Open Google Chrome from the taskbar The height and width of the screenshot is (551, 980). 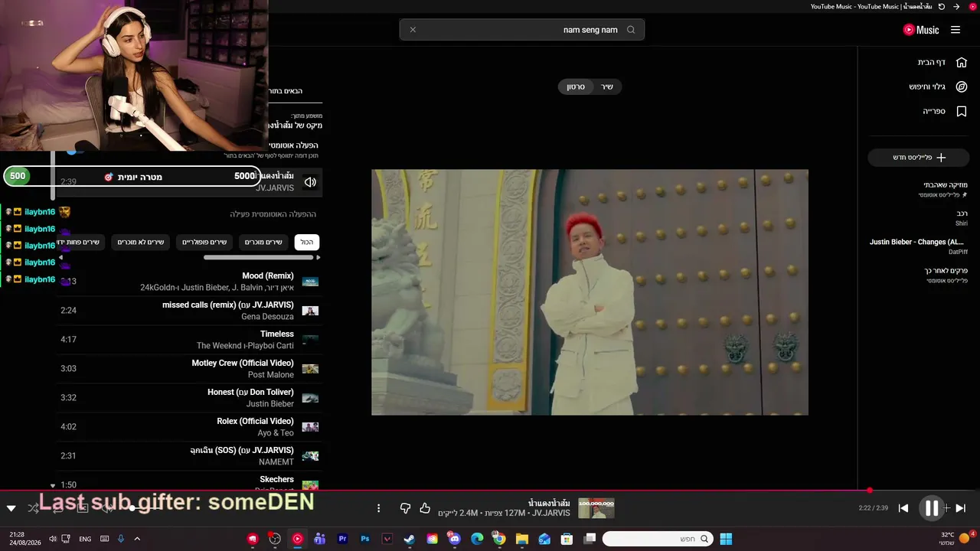coord(499,539)
